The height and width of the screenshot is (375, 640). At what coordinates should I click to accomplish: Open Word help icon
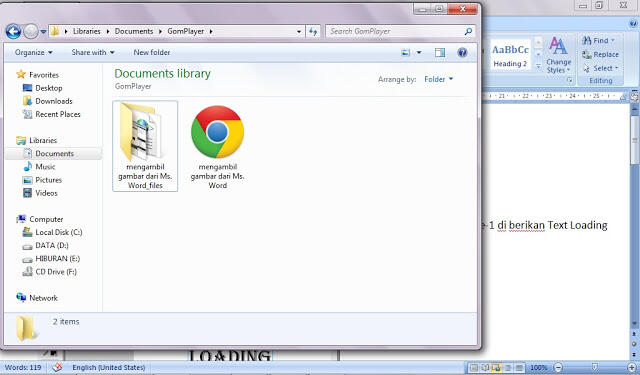[x=633, y=24]
